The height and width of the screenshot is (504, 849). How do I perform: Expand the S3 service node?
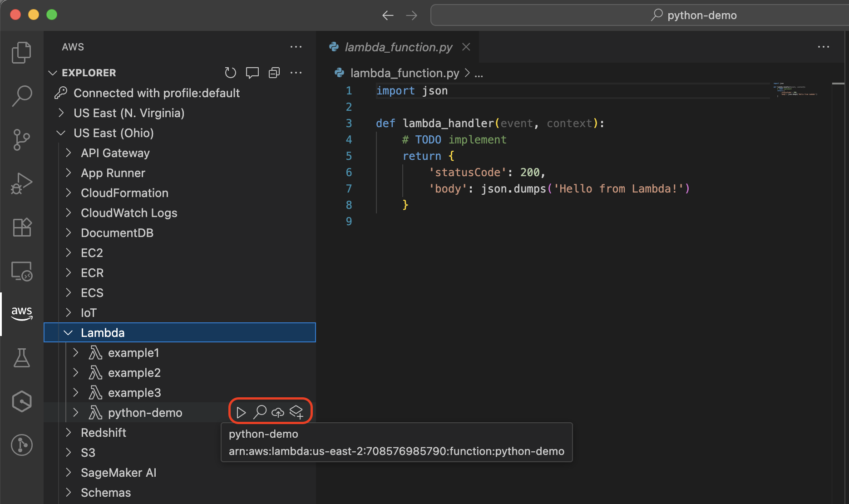coord(69,452)
